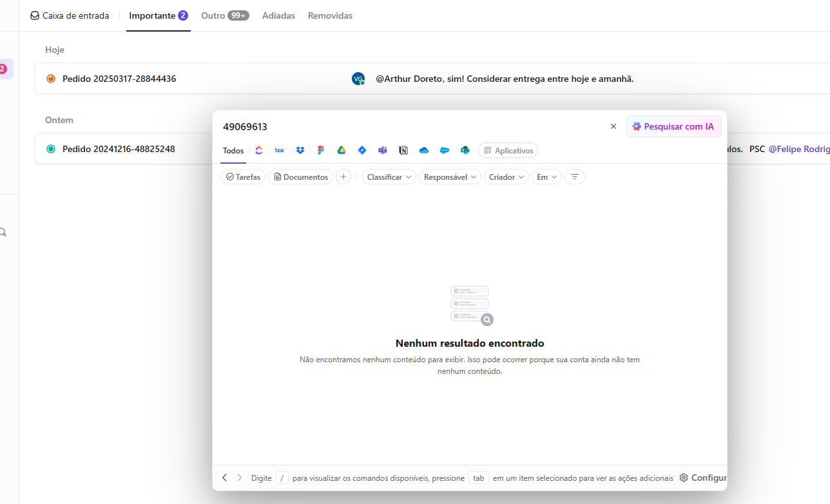Select the Box app filter icon
Viewport: 830px width, 504px height.
pyautogui.click(x=280, y=150)
